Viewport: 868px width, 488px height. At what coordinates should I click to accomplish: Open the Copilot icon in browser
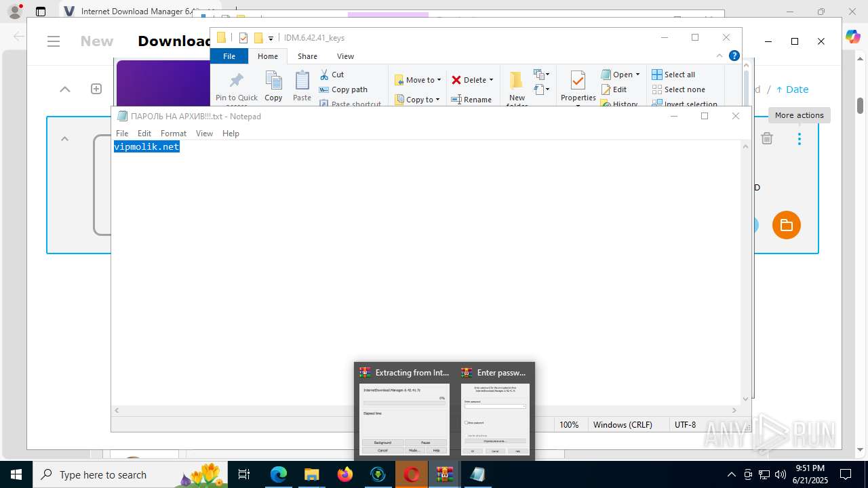click(x=852, y=37)
